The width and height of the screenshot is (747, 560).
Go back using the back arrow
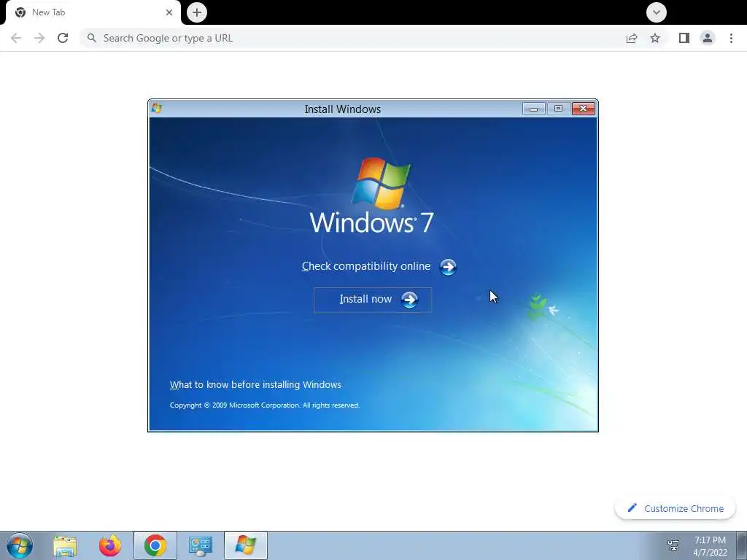[16, 38]
